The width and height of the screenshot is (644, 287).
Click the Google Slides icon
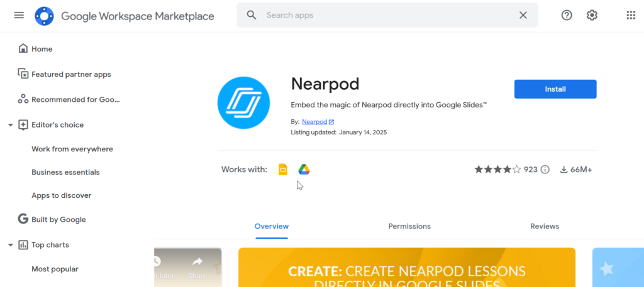click(283, 170)
